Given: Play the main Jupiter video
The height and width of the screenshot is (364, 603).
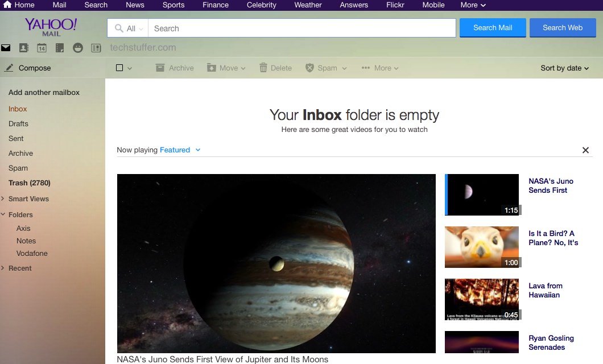Looking at the screenshot, I should [x=276, y=263].
